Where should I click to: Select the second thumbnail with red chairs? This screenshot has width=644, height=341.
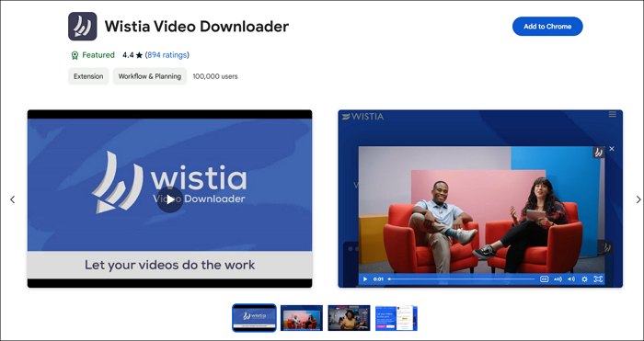[302, 318]
